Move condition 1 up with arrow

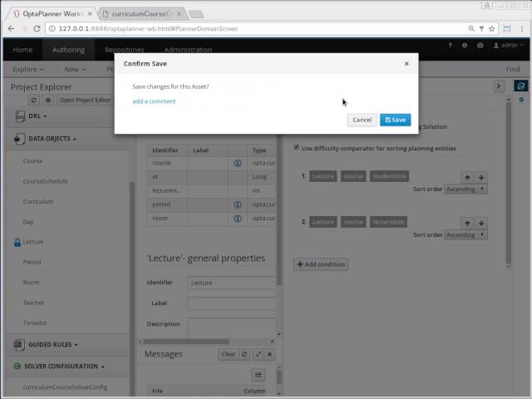point(467,177)
